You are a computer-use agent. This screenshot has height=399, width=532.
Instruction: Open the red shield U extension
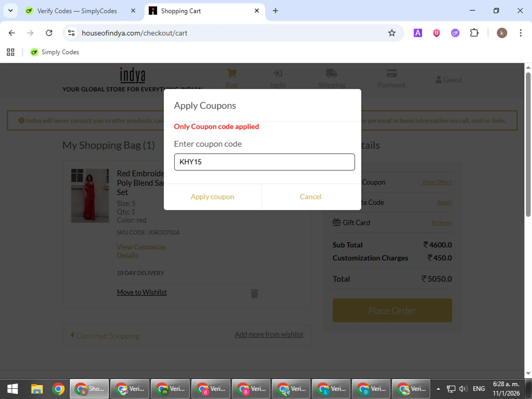[x=436, y=33]
